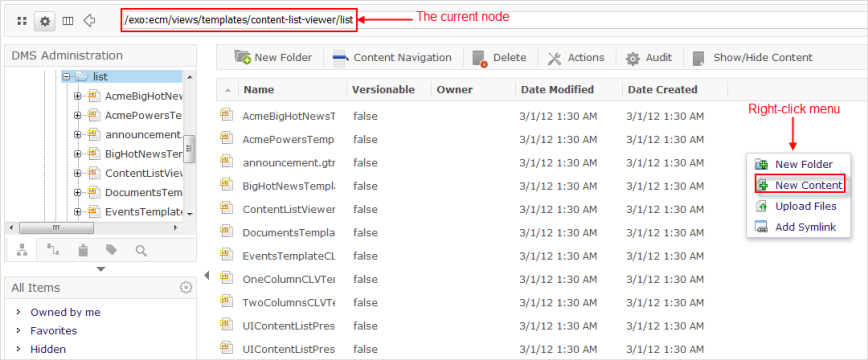The height and width of the screenshot is (360, 868).
Task: Click Owned by me filter link
Action: coord(65,312)
